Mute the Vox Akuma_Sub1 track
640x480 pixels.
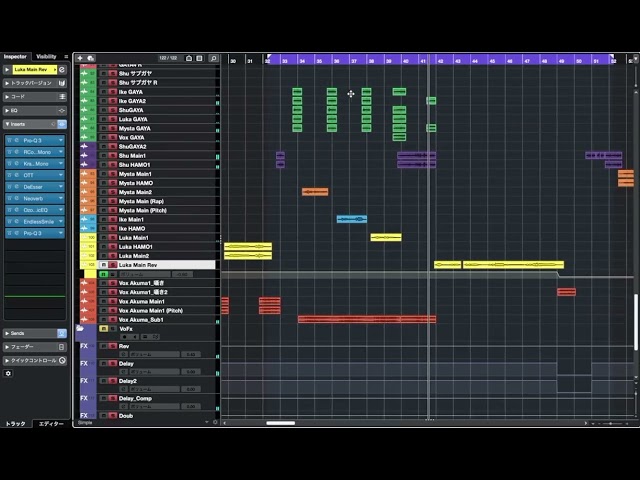pyautogui.click(x=104, y=320)
